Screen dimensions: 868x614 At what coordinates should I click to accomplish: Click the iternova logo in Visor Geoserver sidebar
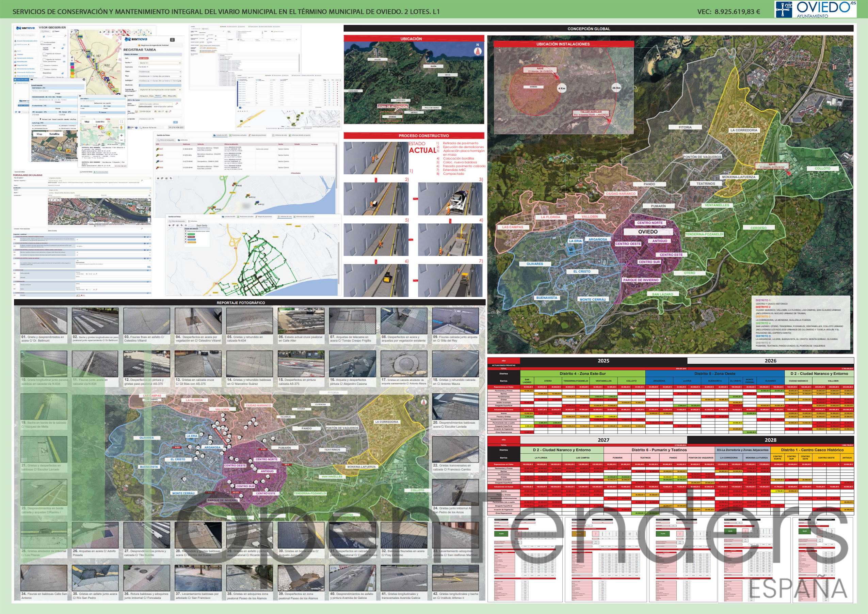(x=25, y=28)
